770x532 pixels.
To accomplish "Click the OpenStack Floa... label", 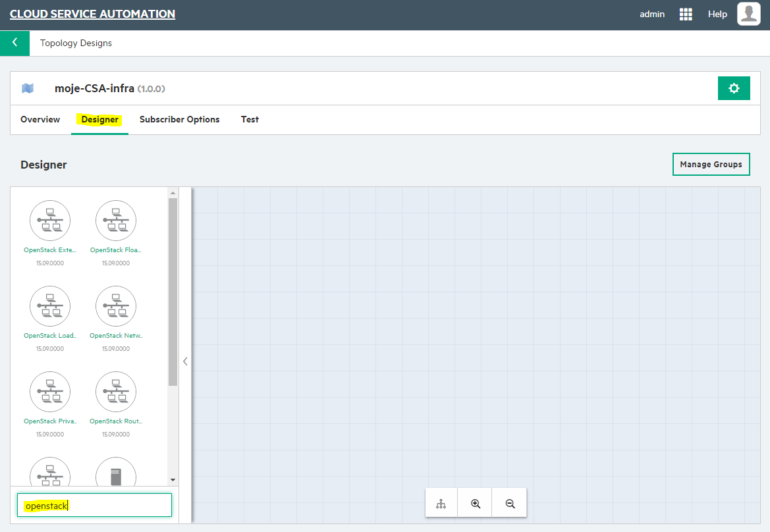I will [x=116, y=250].
